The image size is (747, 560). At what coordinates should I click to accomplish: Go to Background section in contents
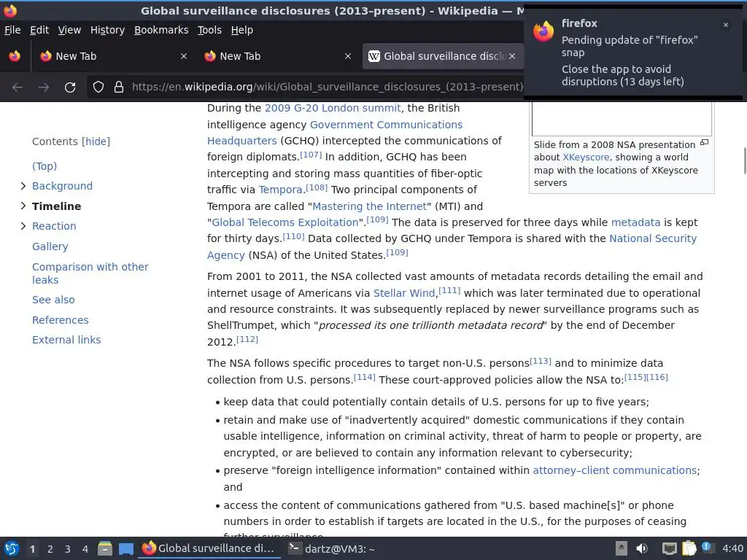point(63,186)
